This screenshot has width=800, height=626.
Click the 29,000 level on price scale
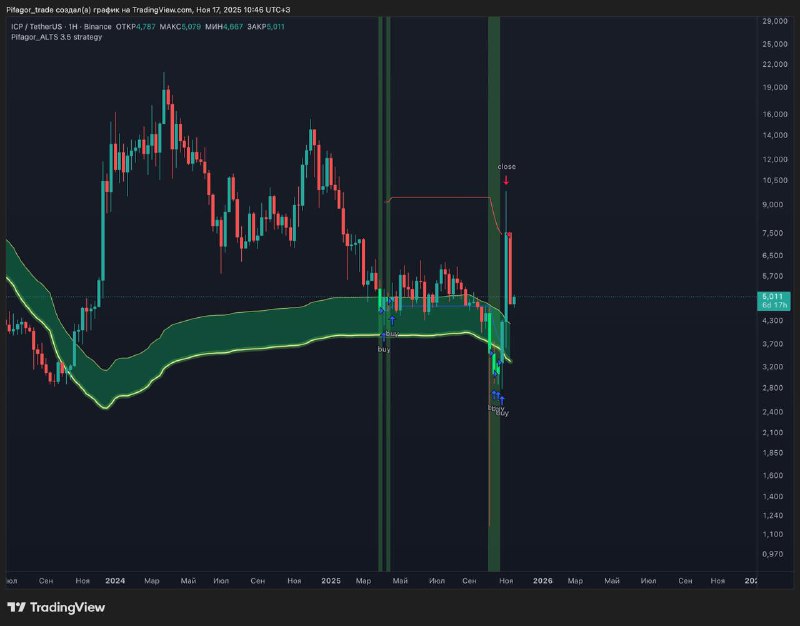coord(775,21)
